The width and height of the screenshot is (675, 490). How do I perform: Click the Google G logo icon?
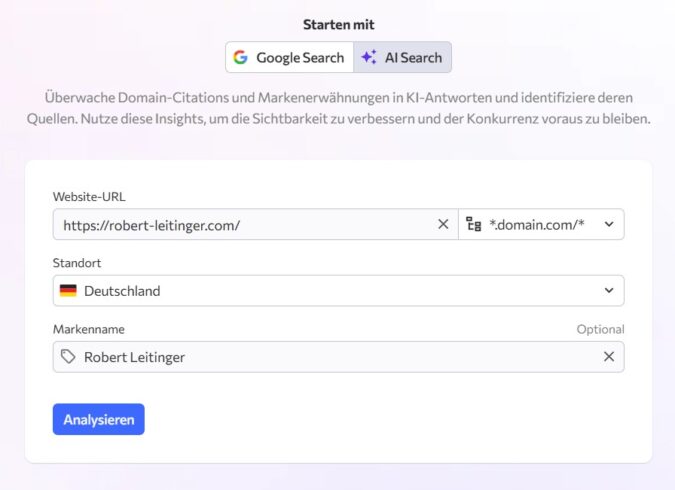coord(240,57)
